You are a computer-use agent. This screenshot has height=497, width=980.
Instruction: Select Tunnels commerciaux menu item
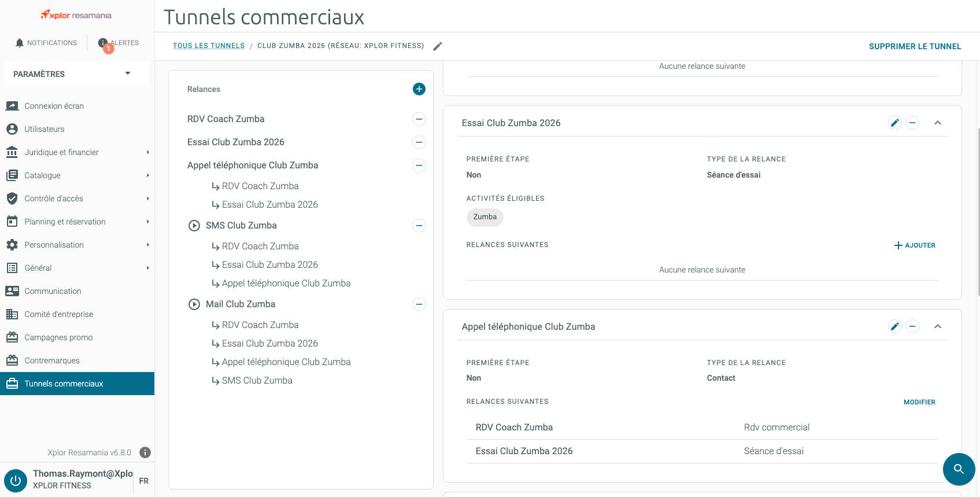click(77, 384)
